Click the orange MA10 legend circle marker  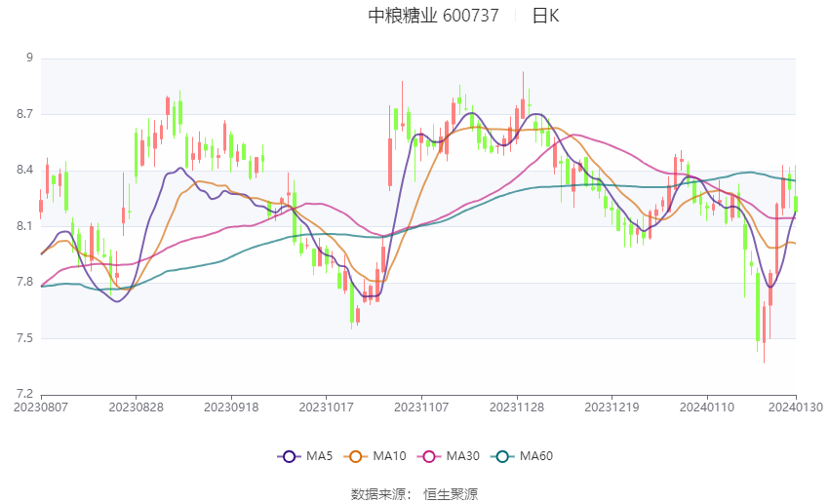(x=357, y=455)
